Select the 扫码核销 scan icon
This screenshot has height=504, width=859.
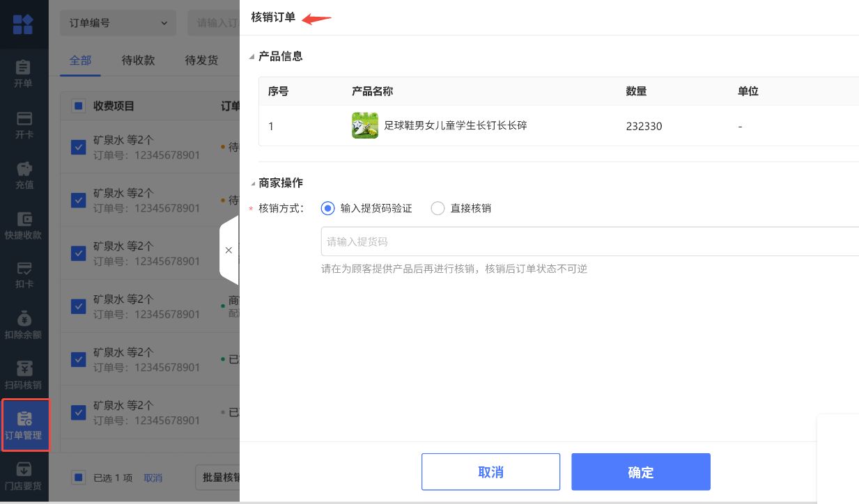pos(24,369)
